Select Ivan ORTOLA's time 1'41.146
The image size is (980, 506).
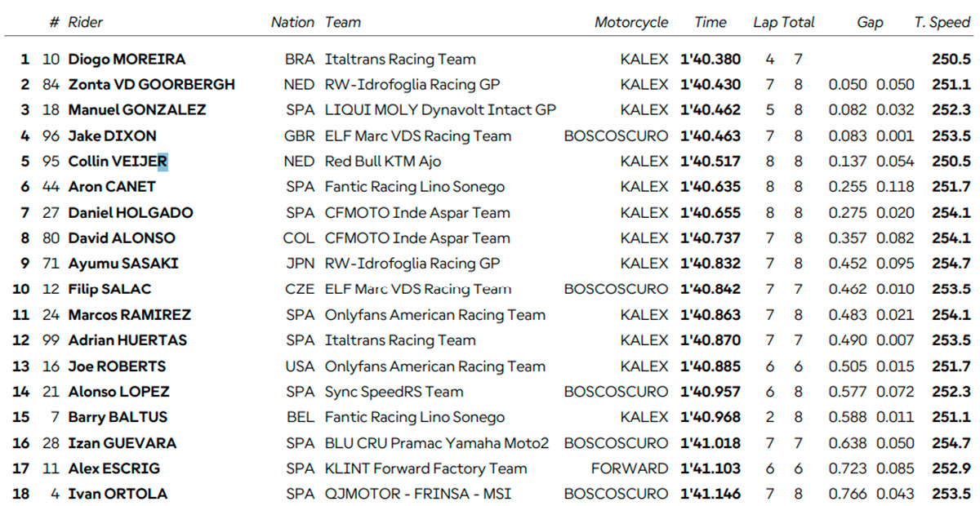[x=710, y=494]
